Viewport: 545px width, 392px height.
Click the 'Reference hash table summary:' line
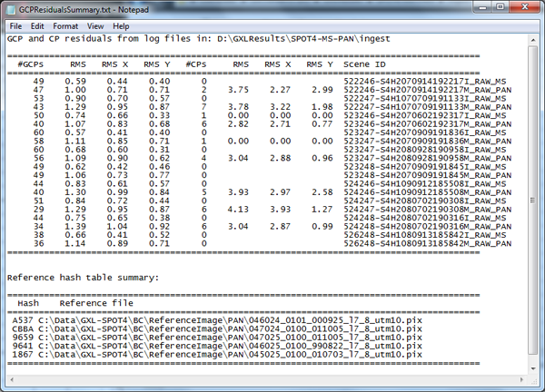[x=83, y=278]
